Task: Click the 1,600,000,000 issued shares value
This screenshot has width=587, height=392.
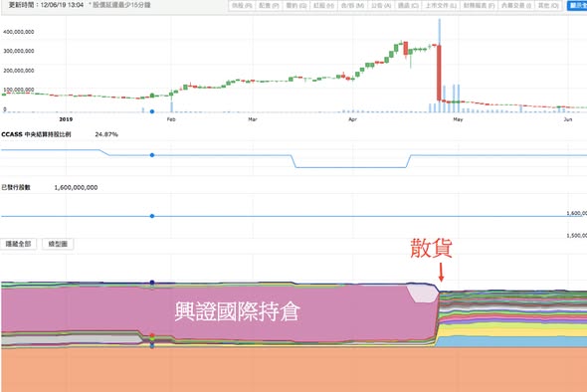Action: click(76, 188)
